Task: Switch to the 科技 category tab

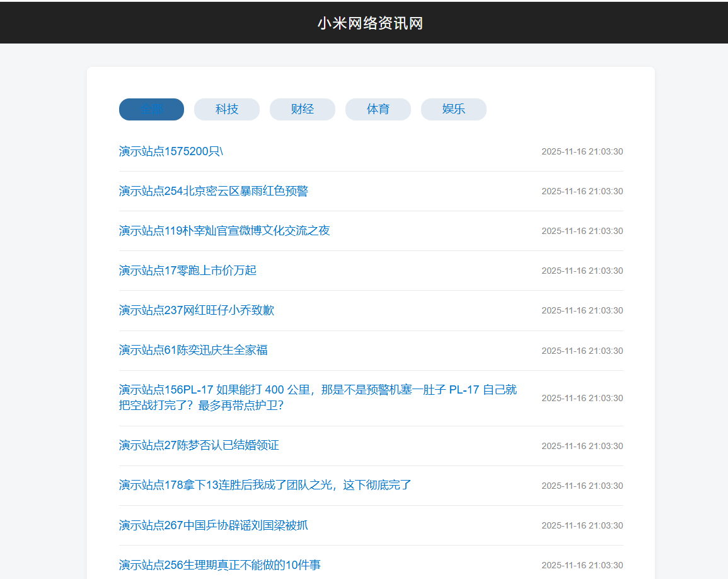Action: (227, 109)
